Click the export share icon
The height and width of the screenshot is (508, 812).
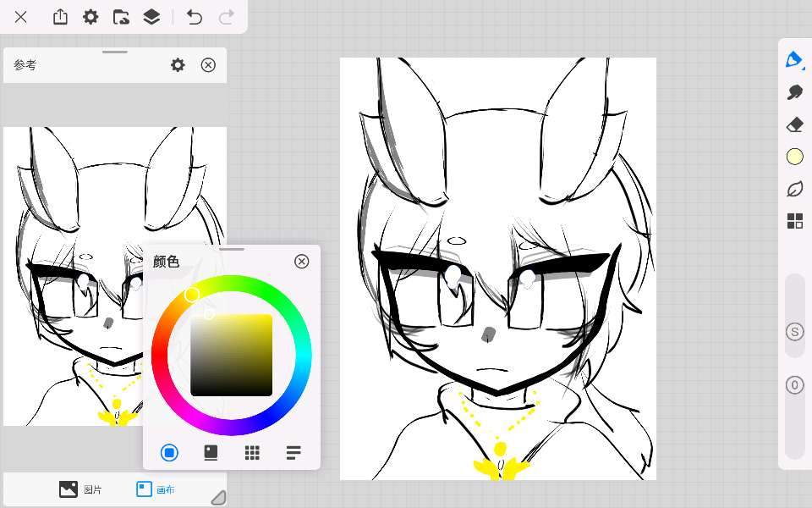tap(60, 17)
